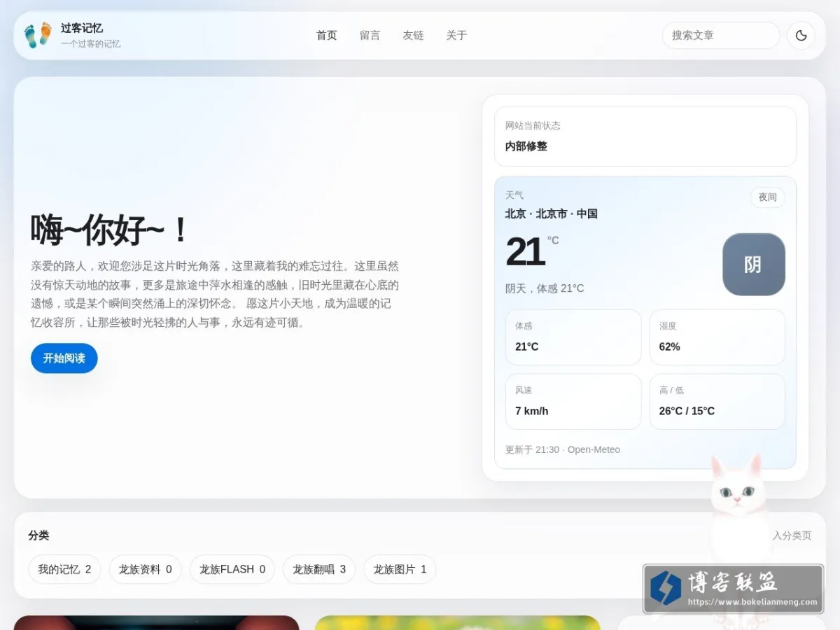The image size is (840, 630).
Task: Click the 一个过客的记忆 subtitle
Action: 91,43
